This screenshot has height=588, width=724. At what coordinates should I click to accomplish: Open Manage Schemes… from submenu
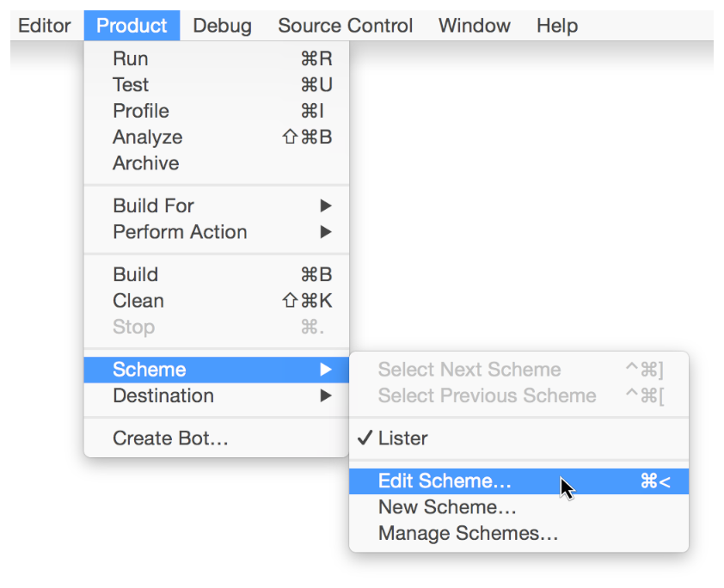[x=468, y=533]
